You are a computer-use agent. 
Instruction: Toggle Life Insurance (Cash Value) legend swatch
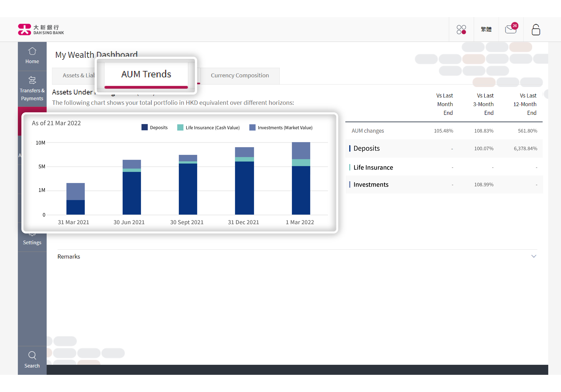click(x=180, y=127)
